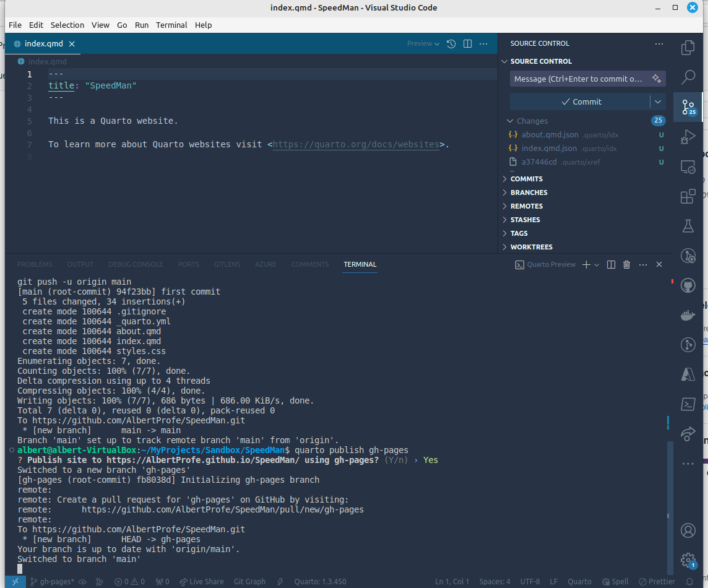Click the Quarto Preview terminal label
The height and width of the screenshot is (588, 708).
coord(545,265)
